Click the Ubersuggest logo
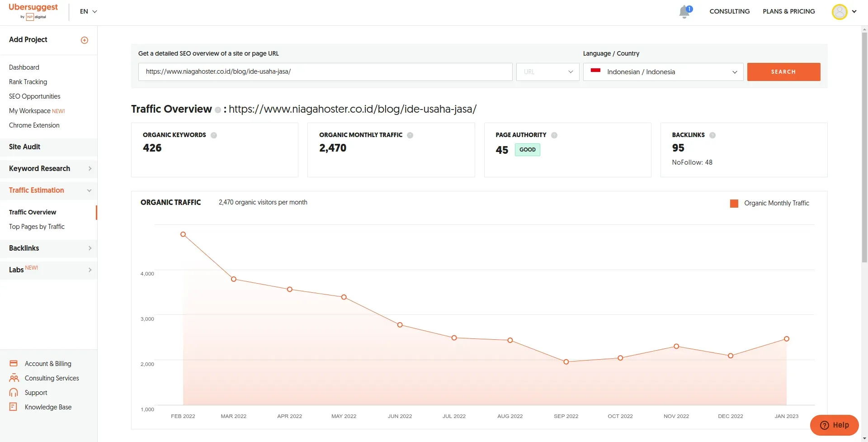This screenshot has width=868, height=442. point(33,11)
